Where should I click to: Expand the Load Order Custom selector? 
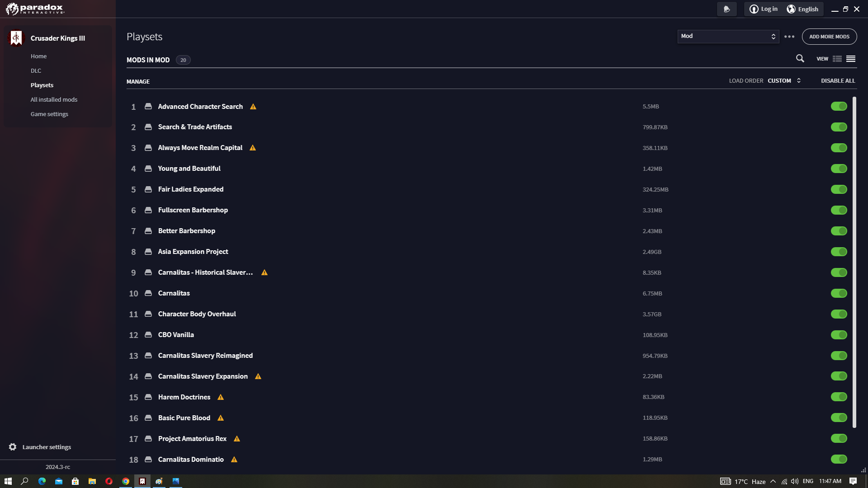point(784,80)
